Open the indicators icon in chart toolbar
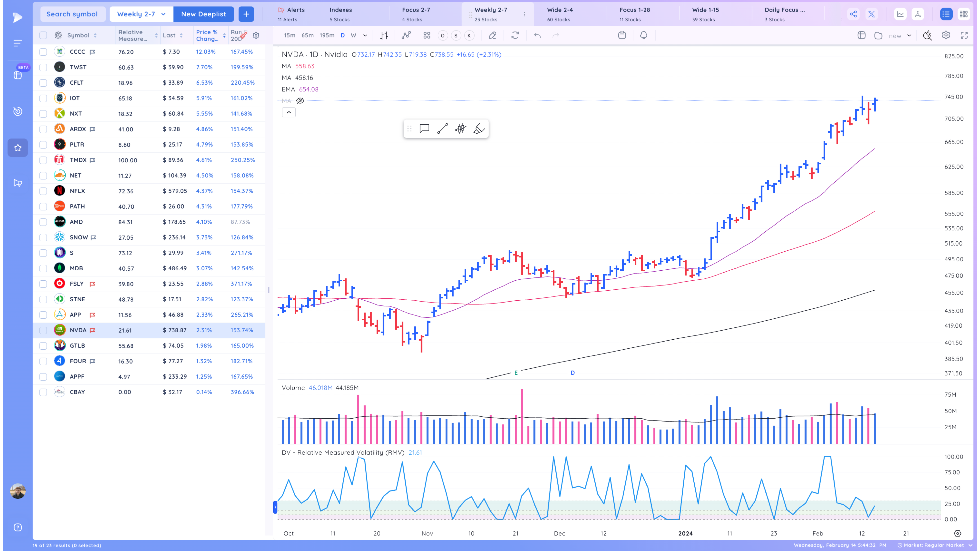This screenshot has width=980, height=551. pos(406,35)
